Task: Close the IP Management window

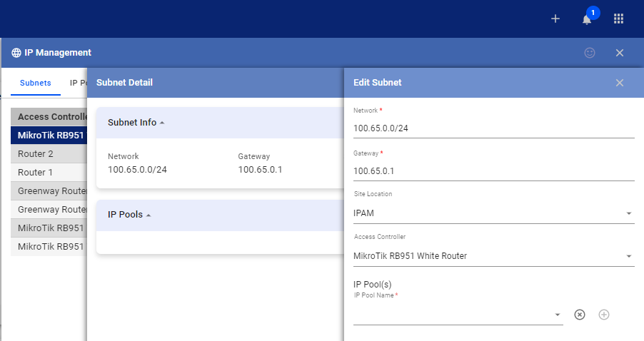Action: [x=620, y=53]
